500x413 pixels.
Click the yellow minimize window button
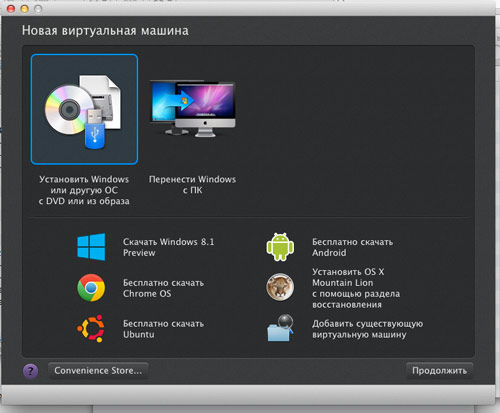click(24, 9)
